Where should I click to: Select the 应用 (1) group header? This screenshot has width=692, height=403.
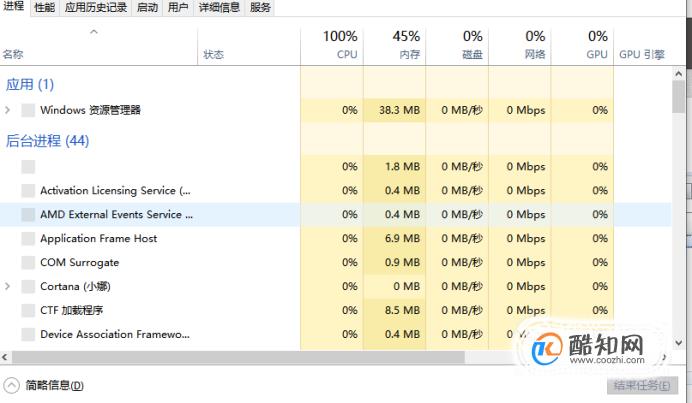(x=30, y=84)
